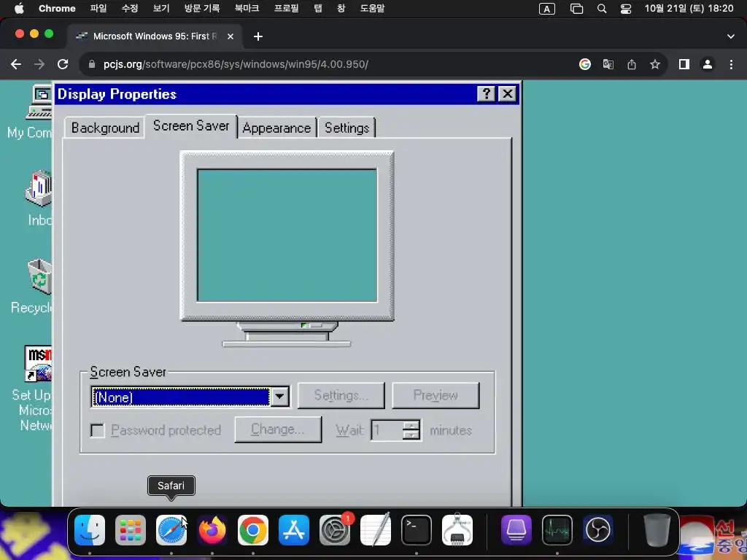Open the Settings tab

347,128
